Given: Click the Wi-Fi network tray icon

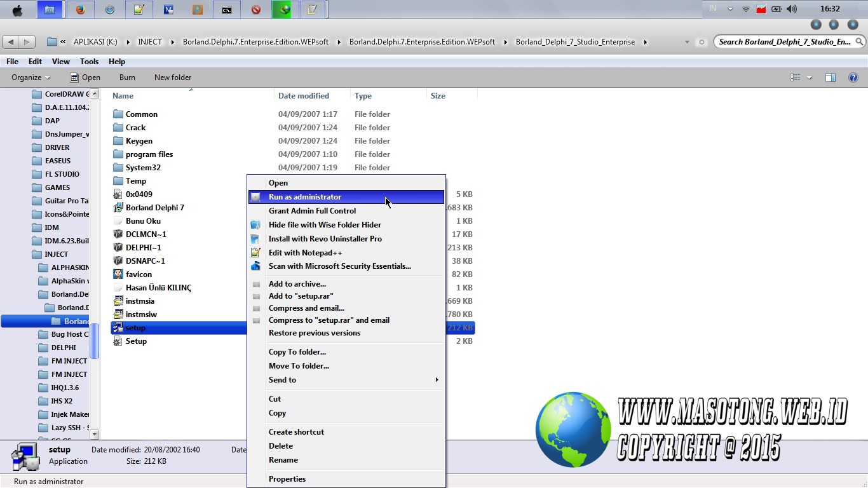Looking at the screenshot, I should tap(746, 9).
